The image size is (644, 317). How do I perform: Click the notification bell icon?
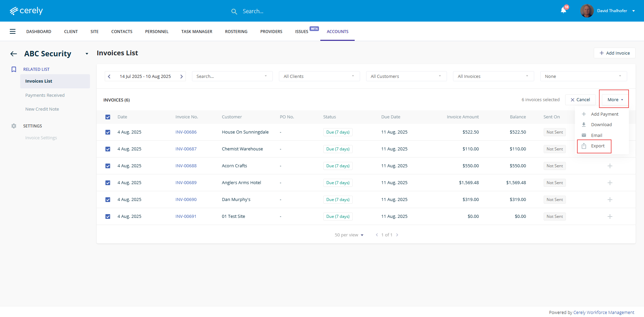563,10
